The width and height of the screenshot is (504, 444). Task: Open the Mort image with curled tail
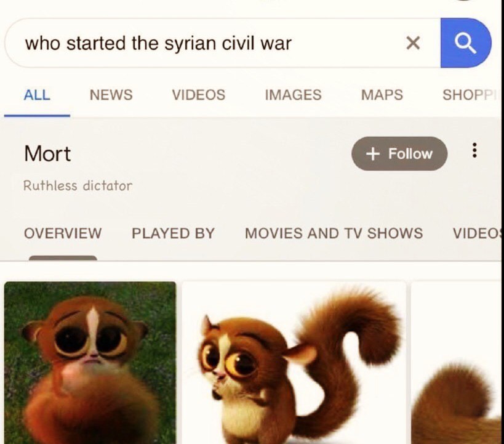294,363
